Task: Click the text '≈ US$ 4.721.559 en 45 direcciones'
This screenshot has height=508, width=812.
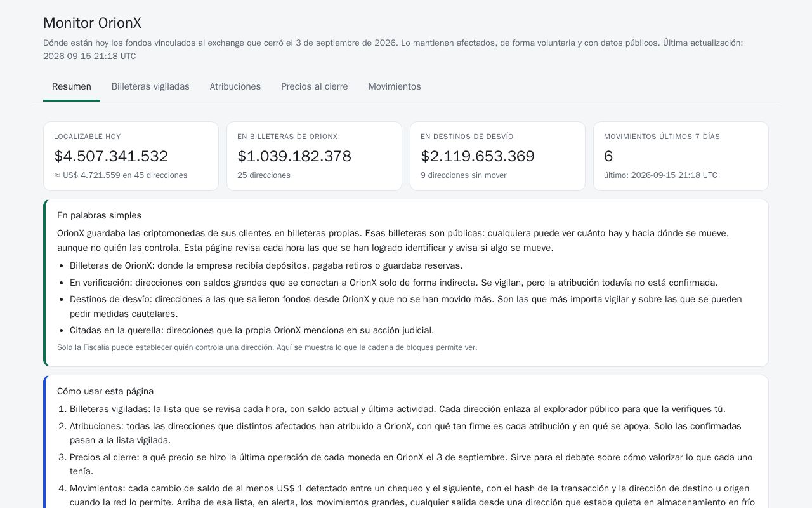Action: point(121,175)
